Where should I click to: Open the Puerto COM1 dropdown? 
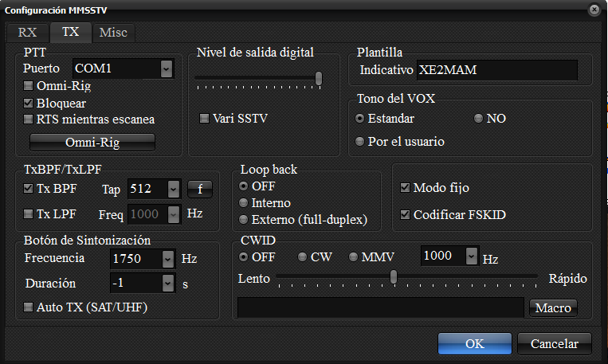click(x=167, y=69)
